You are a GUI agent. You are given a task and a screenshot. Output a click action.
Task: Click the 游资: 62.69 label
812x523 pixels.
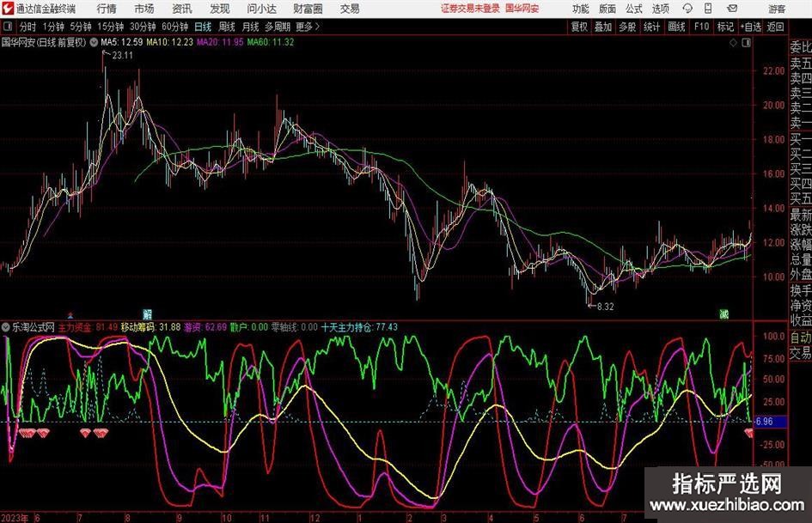205,327
